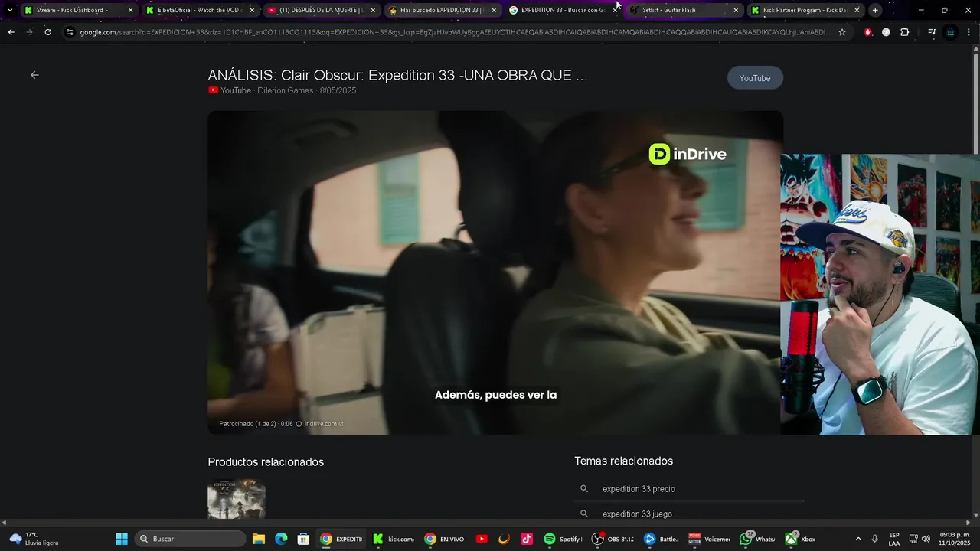980x551 pixels.
Task: Open a new browser tab
Action: (875, 10)
